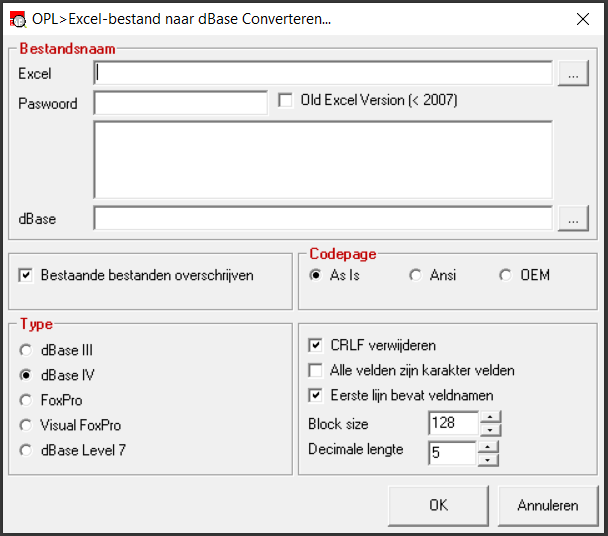Click the app icon in title bar
This screenshot has width=608, height=536.
point(18,19)
